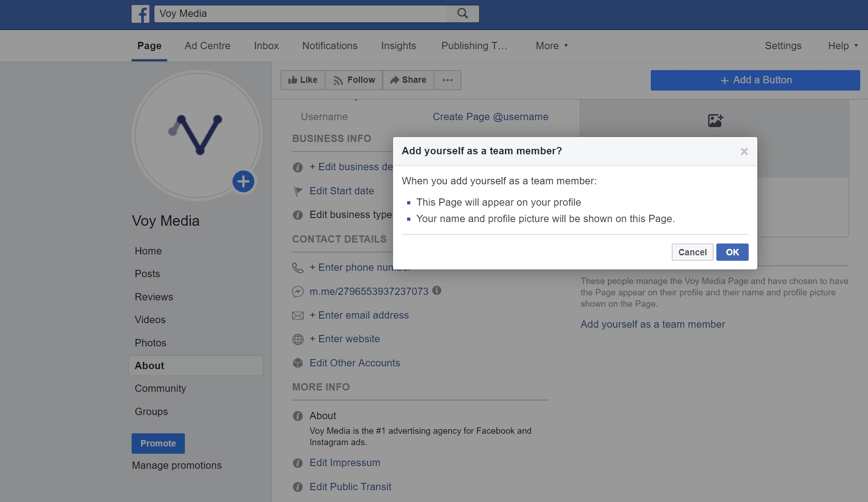Click the blue plus icon on profile picture
The width and height of the screenshot is (868, 502).
click(x=244, y=182)
